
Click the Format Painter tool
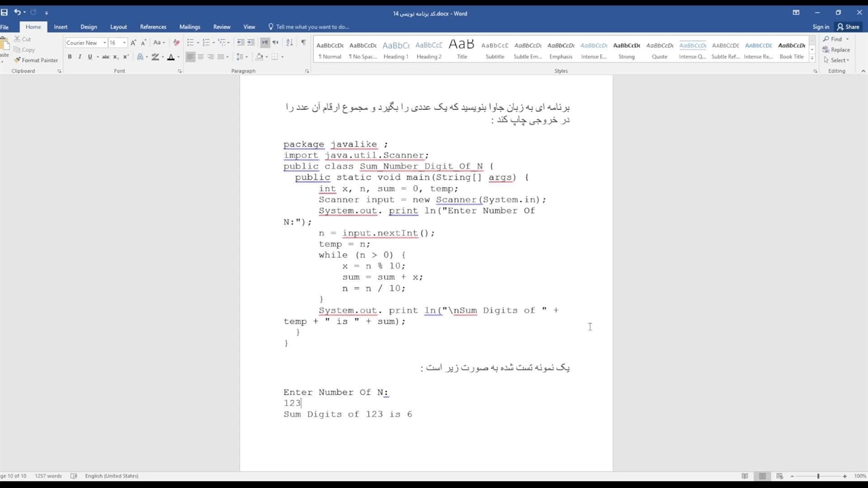point(36,60)
